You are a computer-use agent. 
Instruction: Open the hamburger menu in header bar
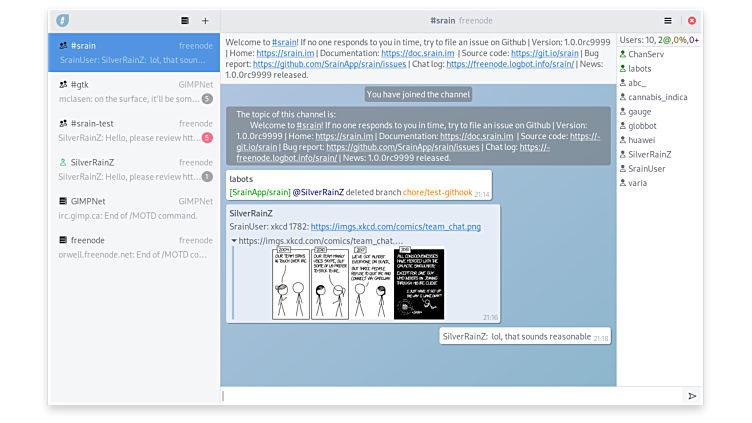click(x=668, y=20)
